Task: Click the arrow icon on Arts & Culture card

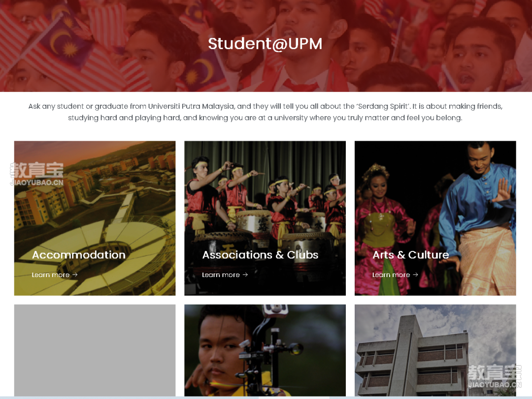Action: click(416, 275)
